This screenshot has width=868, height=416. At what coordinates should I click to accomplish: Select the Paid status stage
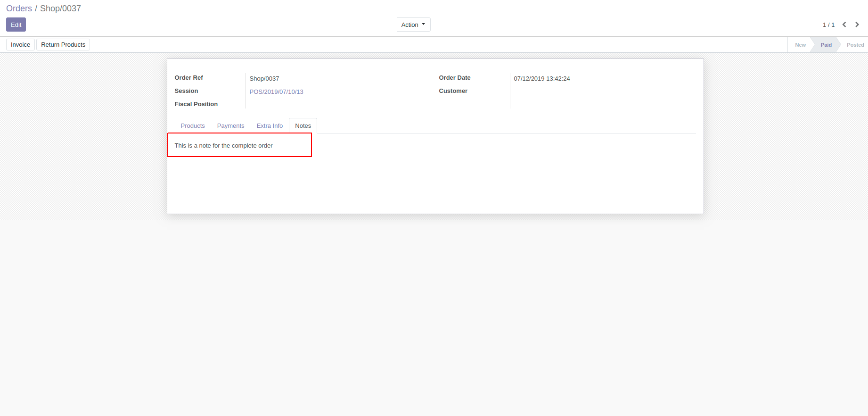pyautogui.click(x=826, y=45)
